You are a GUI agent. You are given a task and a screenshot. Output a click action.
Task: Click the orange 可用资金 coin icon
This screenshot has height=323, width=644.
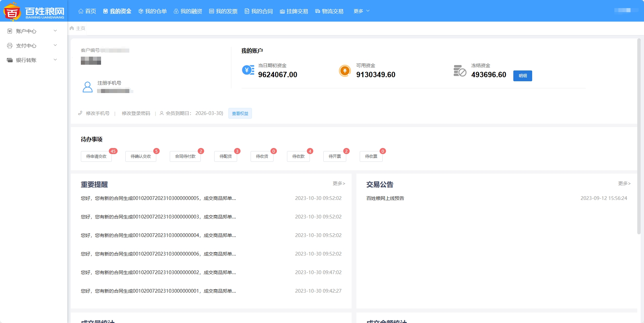pyautogui.click(x=345, y=71)
